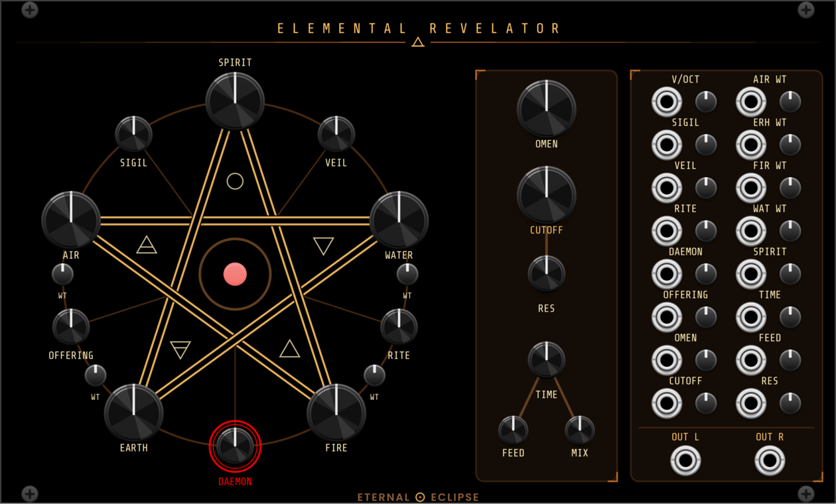836x504 pixels.
Task: Click the OMEN input jack
Action: point(667,361)
